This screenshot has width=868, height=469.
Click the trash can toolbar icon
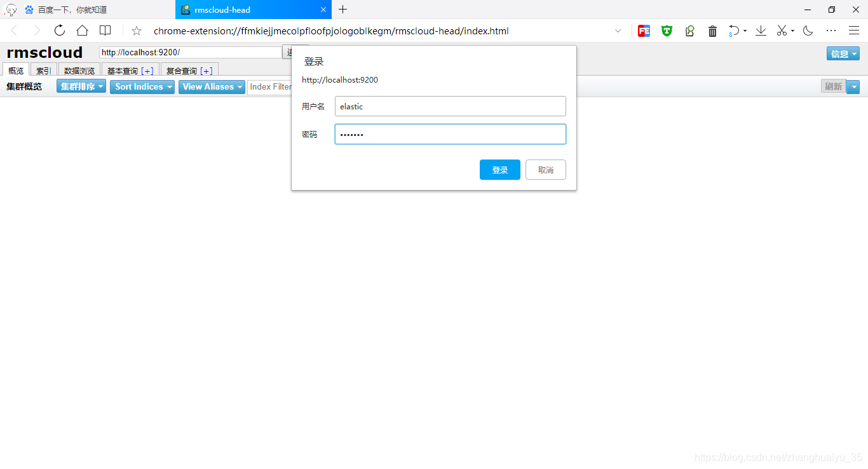[712, 31]
